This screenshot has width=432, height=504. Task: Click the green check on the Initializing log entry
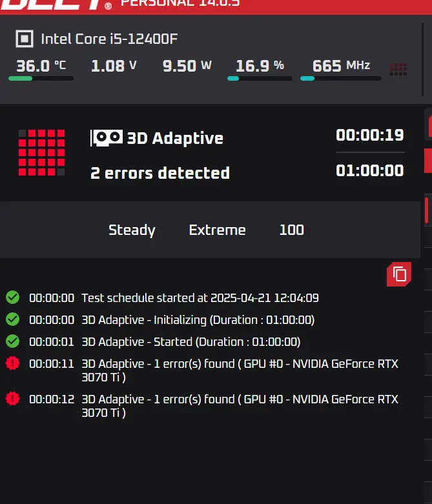click(x=12, y=319)
